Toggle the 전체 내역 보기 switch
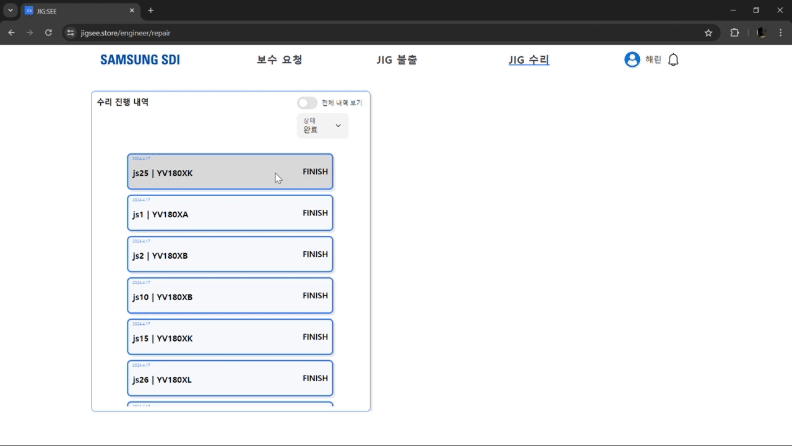This screenshot has width=792, height=446. (306, 103)
